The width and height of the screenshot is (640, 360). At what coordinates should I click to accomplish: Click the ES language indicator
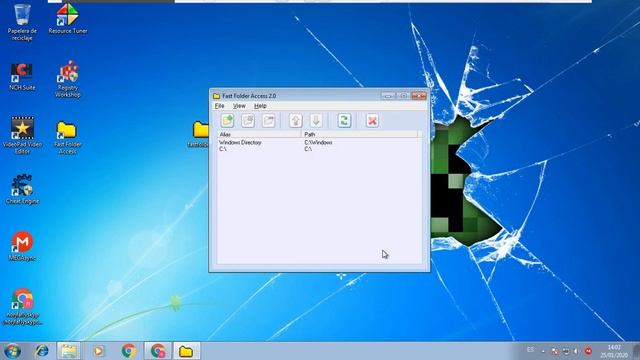tap(530, 350)
